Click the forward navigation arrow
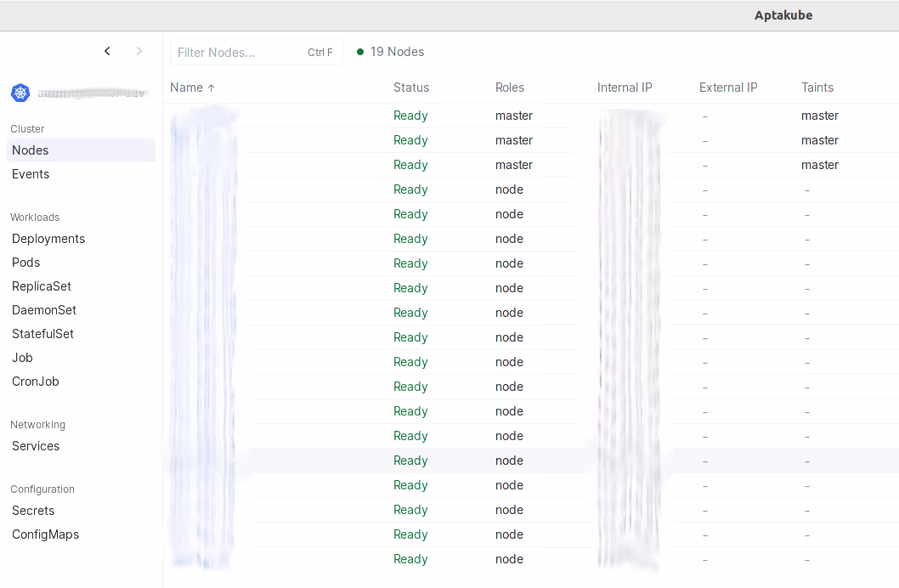This screenshot has height=588, width=899. [139, 51]
